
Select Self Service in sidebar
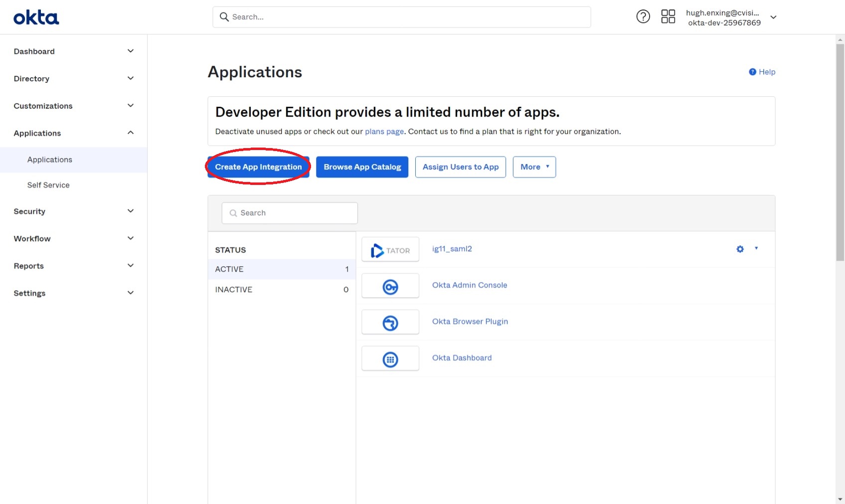point(48,185)
